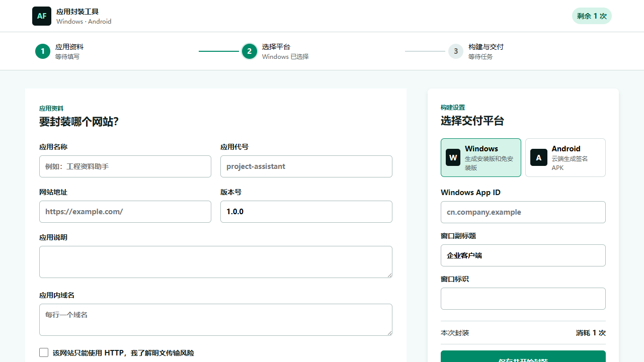644x362 pixels.
Task: Click the 剩余 1 次 quota badge
Action: tap(592, 16)
